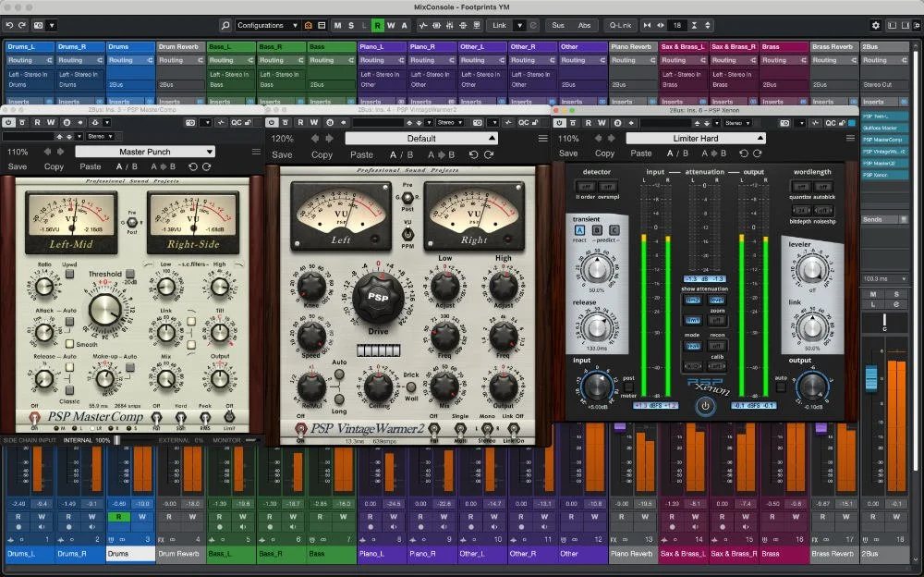Click the Abs button in toolbar
The width and height of the screenshot is (924, 577).
pos(584,25)
